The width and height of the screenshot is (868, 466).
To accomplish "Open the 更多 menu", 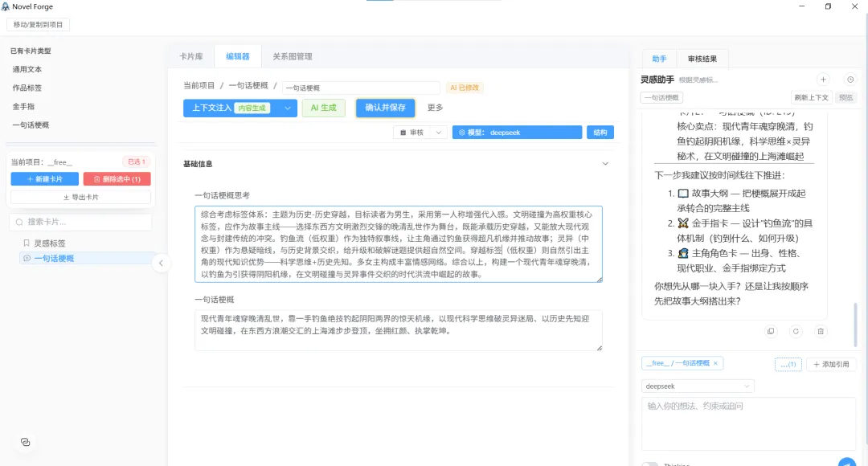I will [x=435, y=108].
